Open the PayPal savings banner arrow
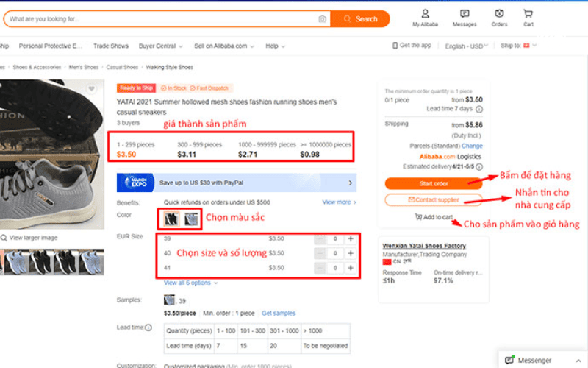Image resolution: width=588 pixels, height=368 pixels. [x=351, y=183]
